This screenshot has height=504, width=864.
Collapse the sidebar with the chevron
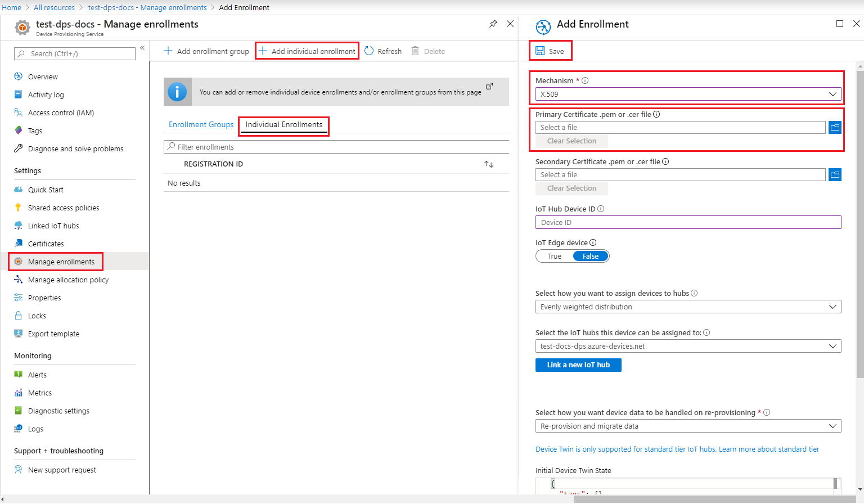pyautogui.click(x=142, y=48)
